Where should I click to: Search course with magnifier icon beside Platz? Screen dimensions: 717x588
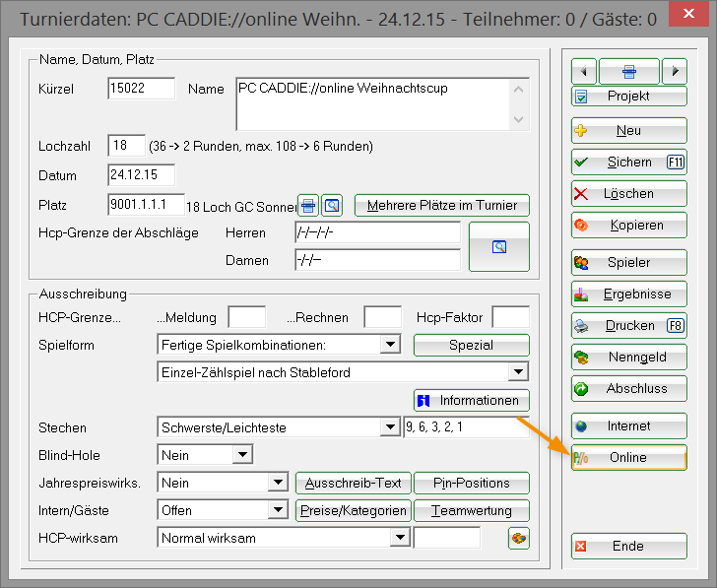(332, 205)
